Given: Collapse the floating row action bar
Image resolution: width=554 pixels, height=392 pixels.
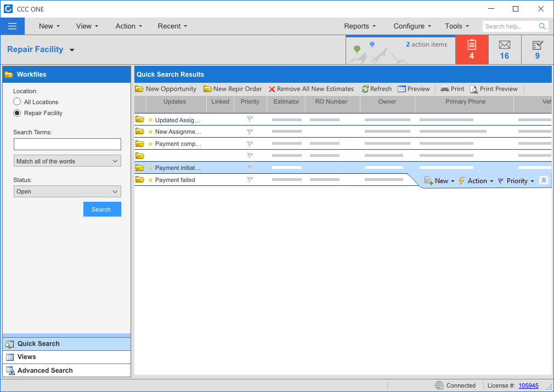Looking at the screenshot, I should (544, 180).
